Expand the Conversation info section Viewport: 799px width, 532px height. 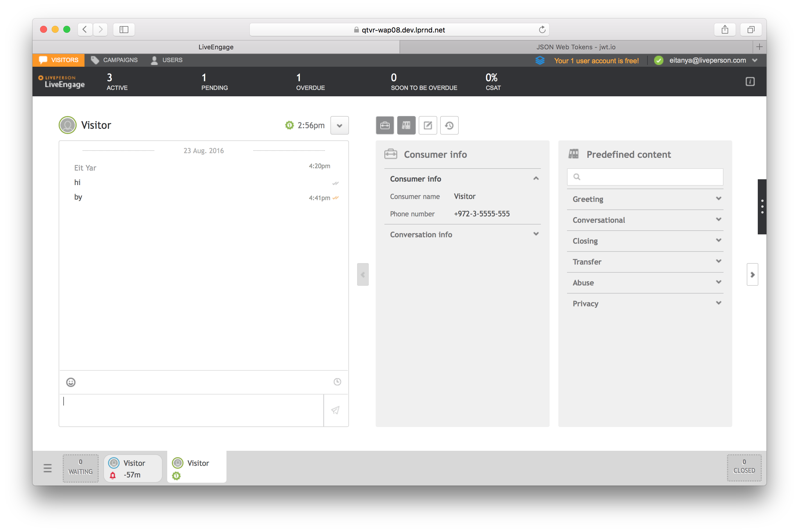tap(536, 234)
